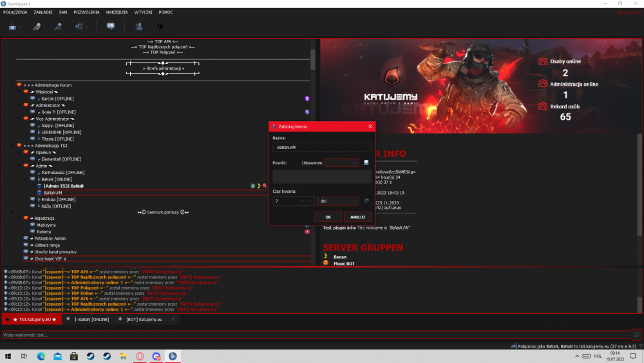Image resolution: width=644 pixels, height=363 pixels.
Task: Open dropdown arrow beside speaker mute icon
Action: 87,27
